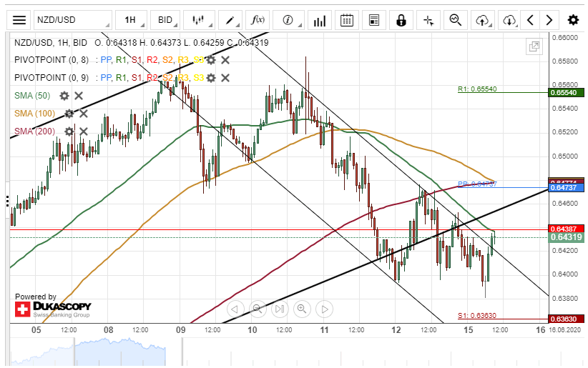Viewport: 588px width, 368px height.
Task: Remove the SMA (50) indicator
Action: pyautogui.click(x=79, y=96)
